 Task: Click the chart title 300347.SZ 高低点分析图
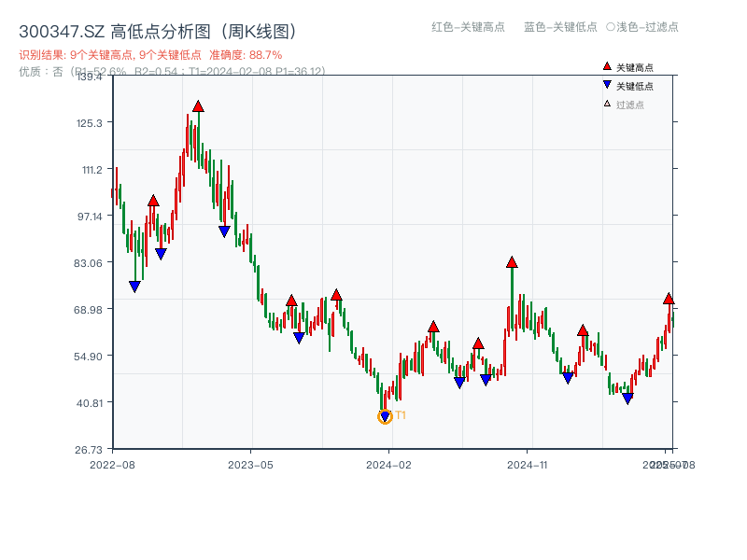(x=158, y=32)
